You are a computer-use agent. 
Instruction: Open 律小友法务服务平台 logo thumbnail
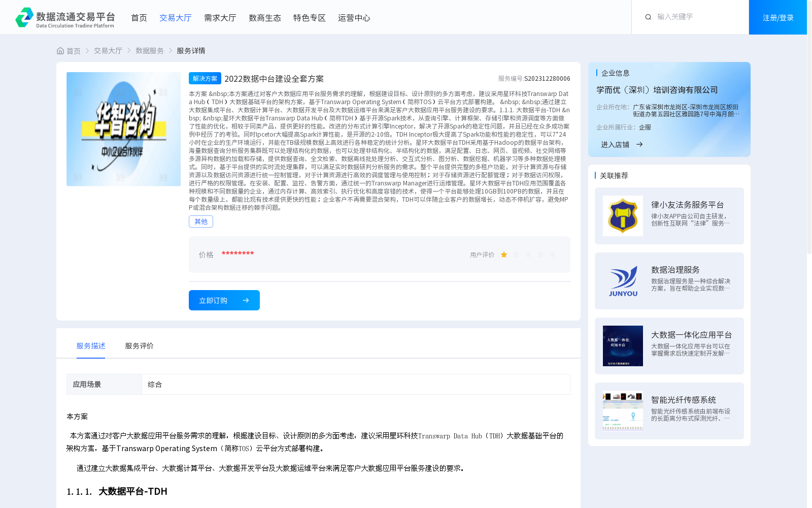[x=623, y=216]
